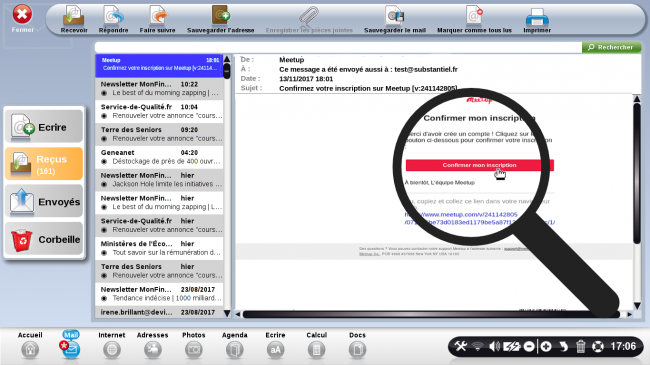Open Adresses contacts in dock
Screen dimensions: 650x365
[x=153, y=345]
